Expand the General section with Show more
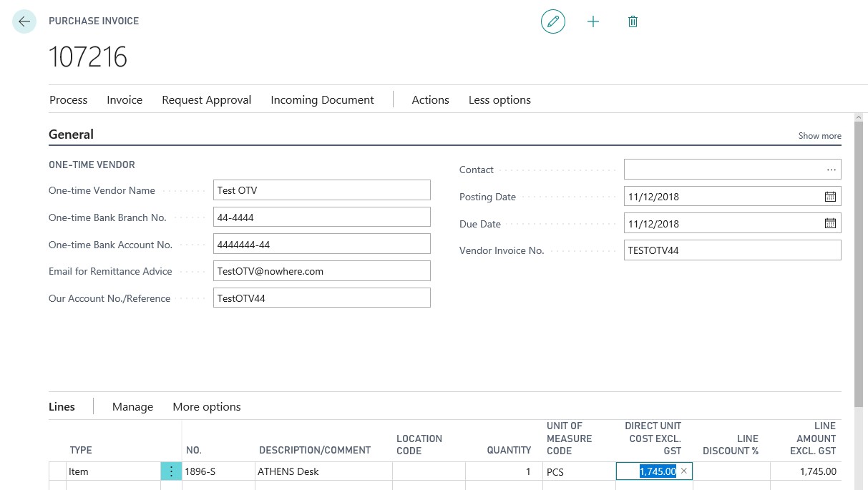The width and height of the screenshot is (868, 490). [x=819, y=135]
